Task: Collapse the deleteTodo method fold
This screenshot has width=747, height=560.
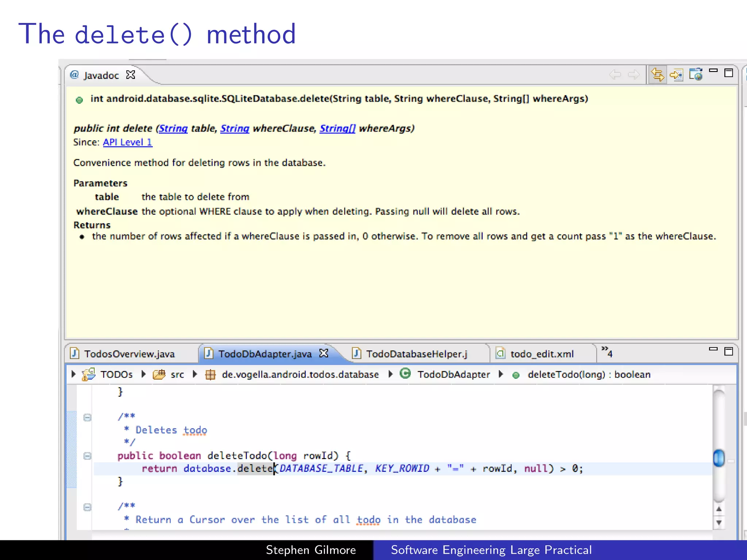Action: (87, 456)
